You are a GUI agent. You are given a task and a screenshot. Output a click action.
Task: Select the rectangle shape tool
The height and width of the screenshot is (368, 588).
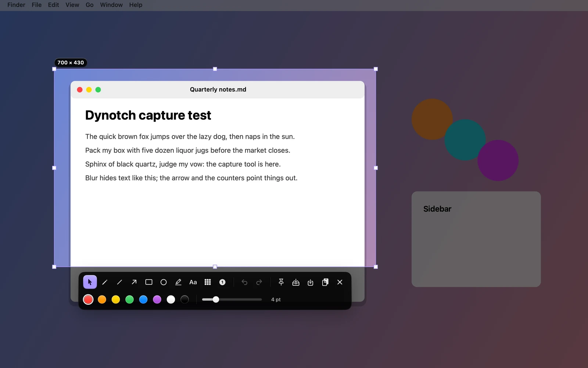point(149,282)
